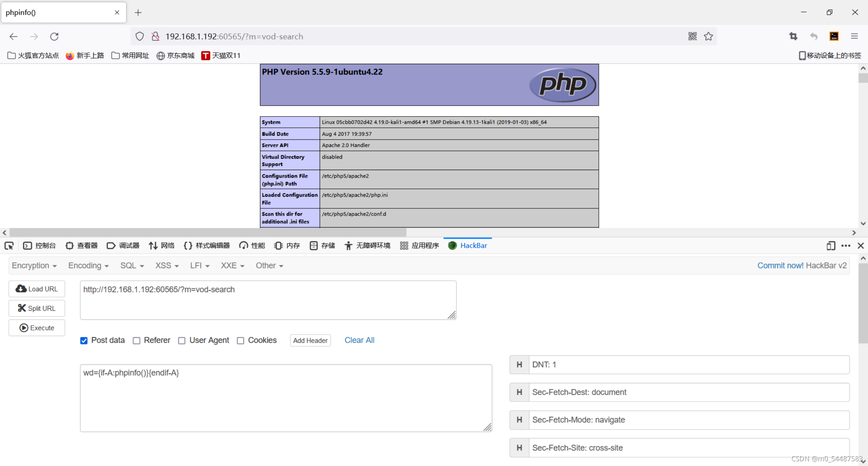The height and width of the screenshot is (466, 868).
Task: Bookmark page with the star icon
Action: click(708, 36)
